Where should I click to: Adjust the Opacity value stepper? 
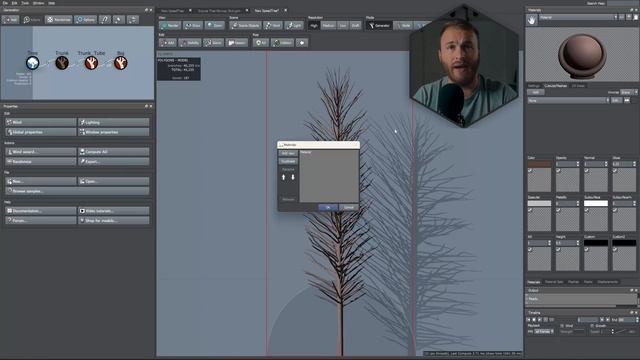pos(578,164)
